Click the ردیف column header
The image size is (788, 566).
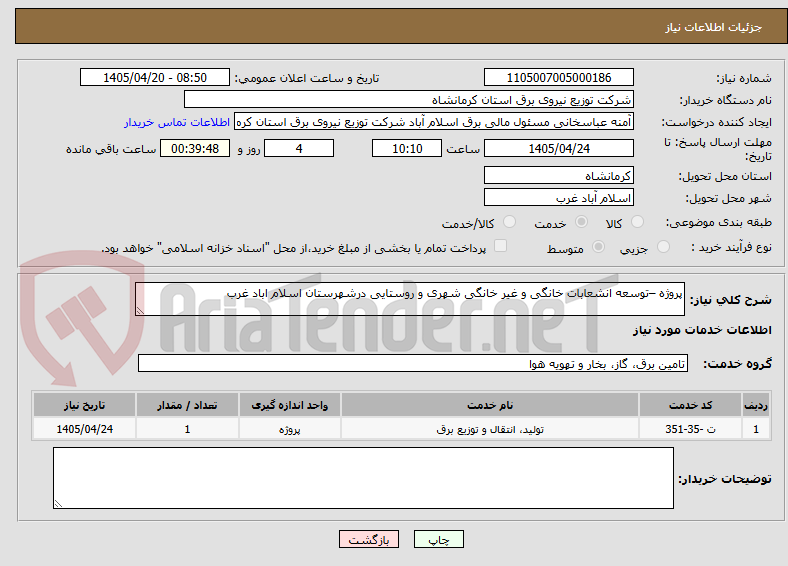756,405
